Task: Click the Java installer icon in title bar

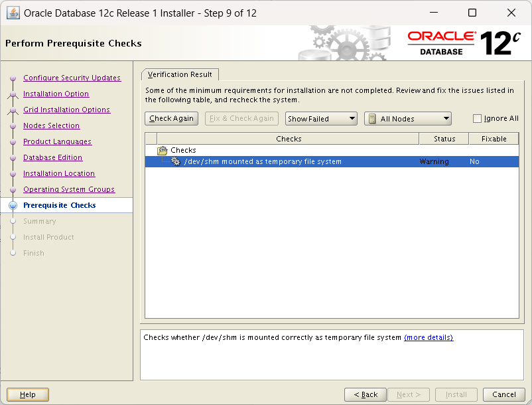Action: tap(13, 13)
